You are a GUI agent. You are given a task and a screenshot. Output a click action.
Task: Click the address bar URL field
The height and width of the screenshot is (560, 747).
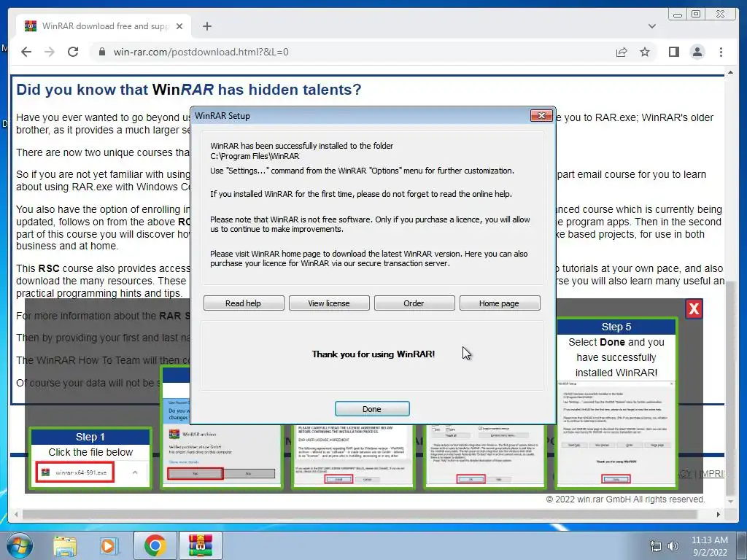pyautogui.click(x=352, y=52)
